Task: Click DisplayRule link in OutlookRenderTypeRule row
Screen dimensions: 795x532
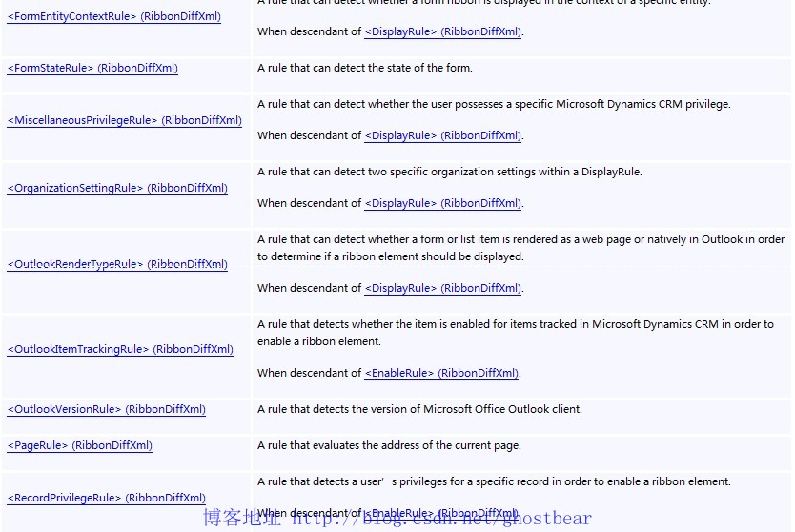Action: pos(442,288)
